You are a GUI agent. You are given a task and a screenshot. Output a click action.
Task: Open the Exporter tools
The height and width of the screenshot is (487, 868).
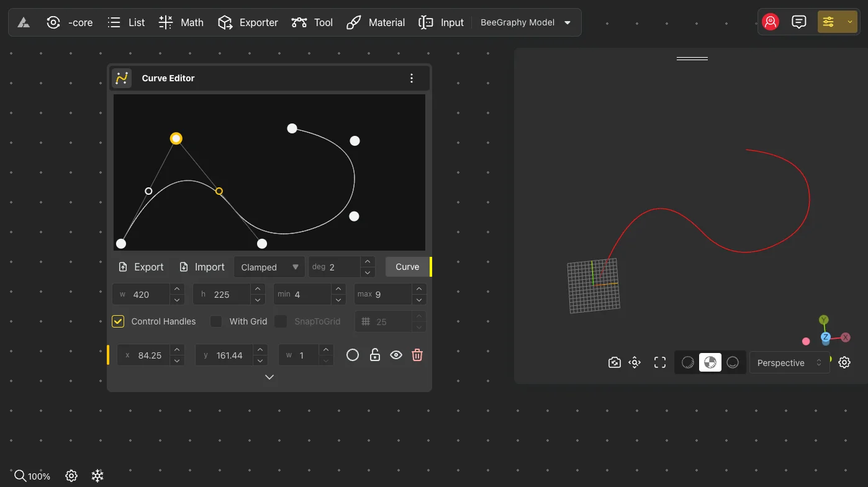point(248,22)
